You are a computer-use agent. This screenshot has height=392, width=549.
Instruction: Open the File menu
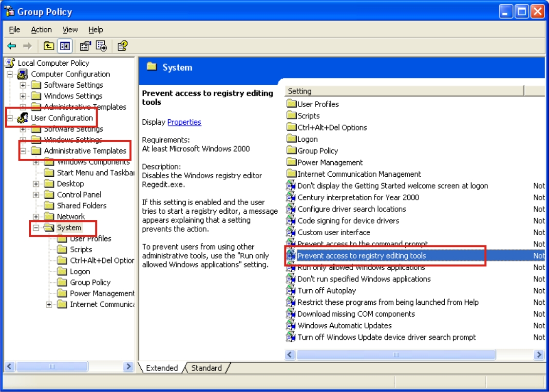point(14,30)
